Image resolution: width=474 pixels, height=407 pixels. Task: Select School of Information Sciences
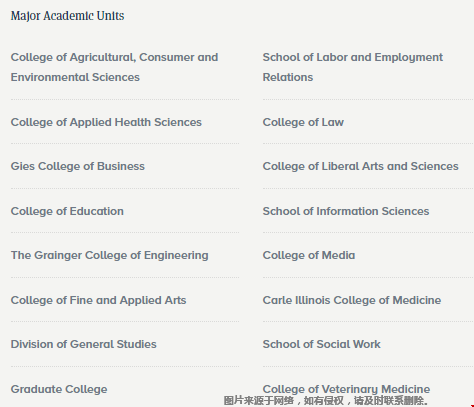pos(346,211)
